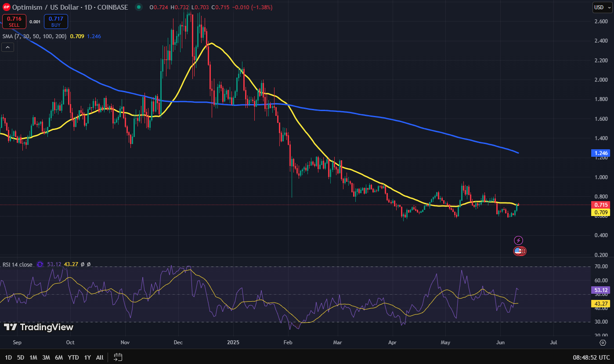The image size is (614, 364).
Task: Click the 08:48:52 UTC timezone selector
Action: click(x=592, y=357)
